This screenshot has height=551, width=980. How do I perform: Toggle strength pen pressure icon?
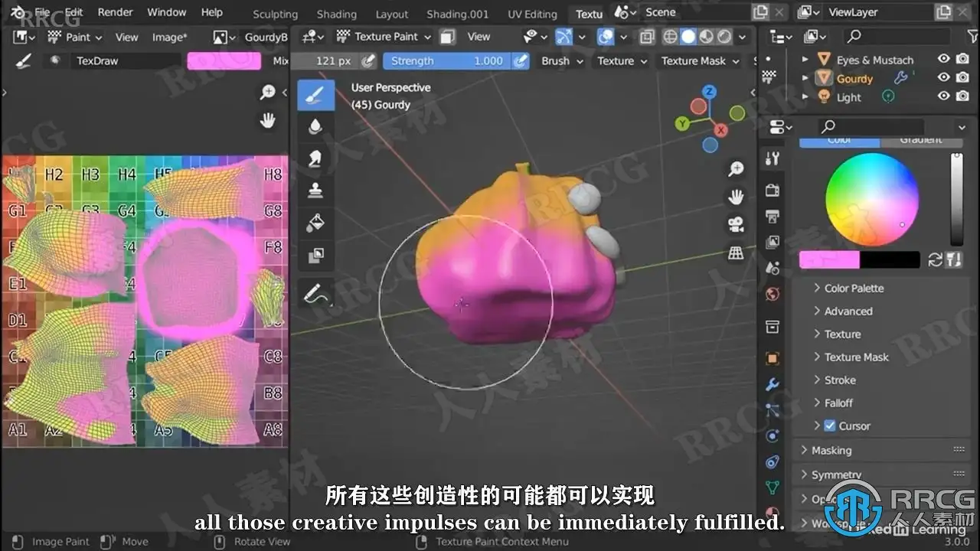click(x=521, y=61)
